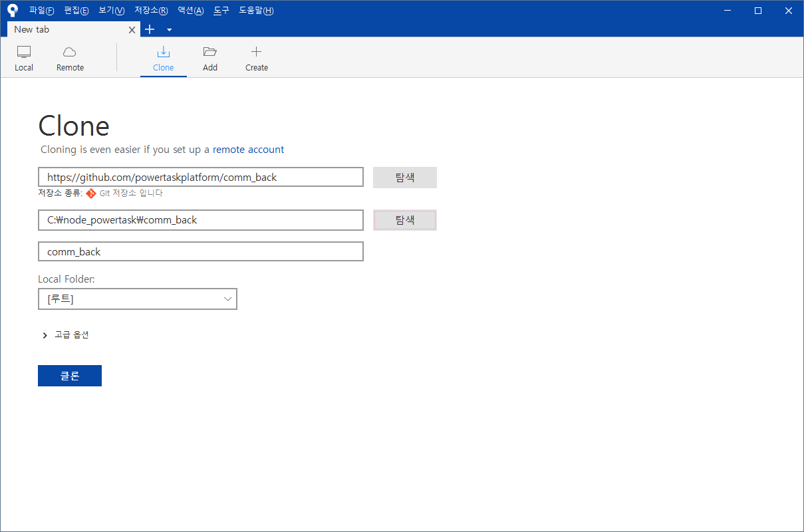Follow the remote account link
The height and width of the screenshot is (532, 804).
[x=248, y=150]
